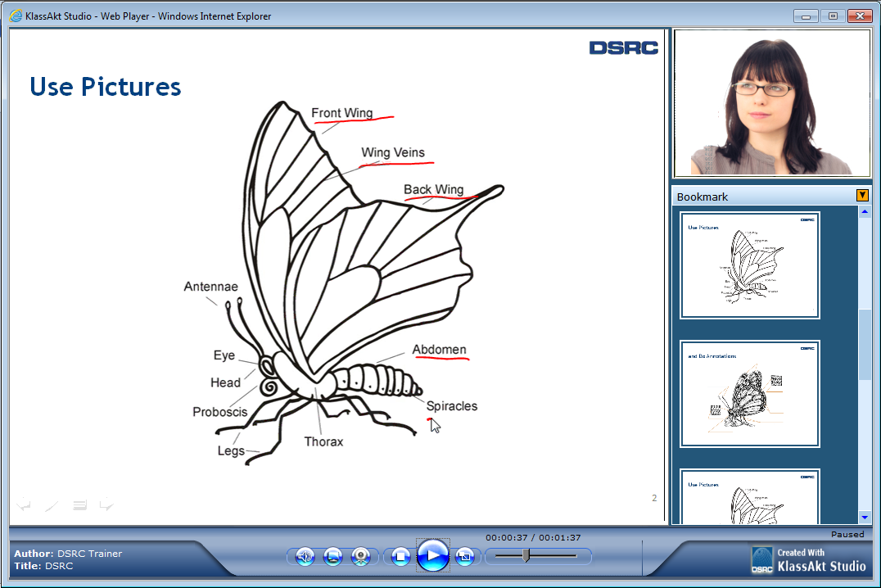Click the next slide arrow on slide
Screen dimensions: 881x588
tap(106, 504)
